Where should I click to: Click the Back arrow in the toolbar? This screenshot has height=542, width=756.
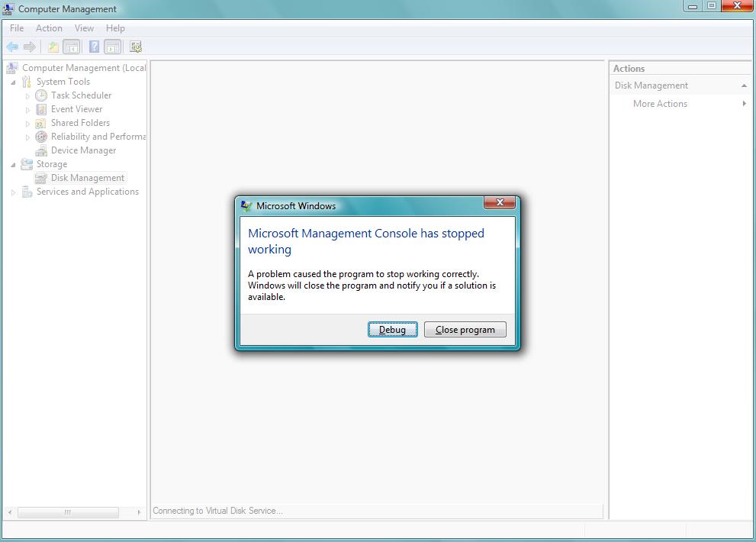12,47
